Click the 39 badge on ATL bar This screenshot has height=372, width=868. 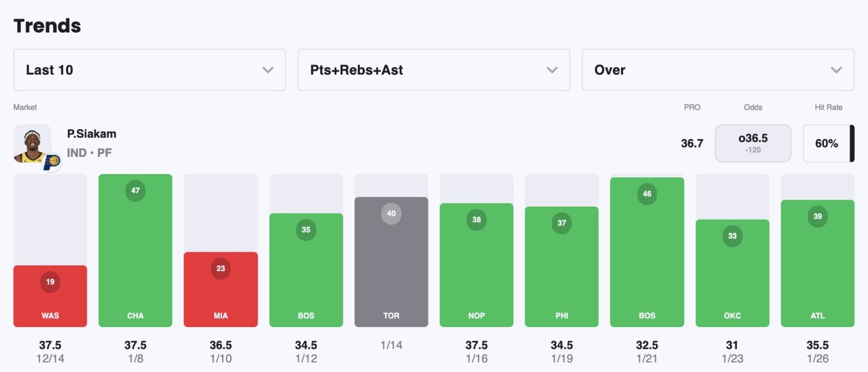817,216
